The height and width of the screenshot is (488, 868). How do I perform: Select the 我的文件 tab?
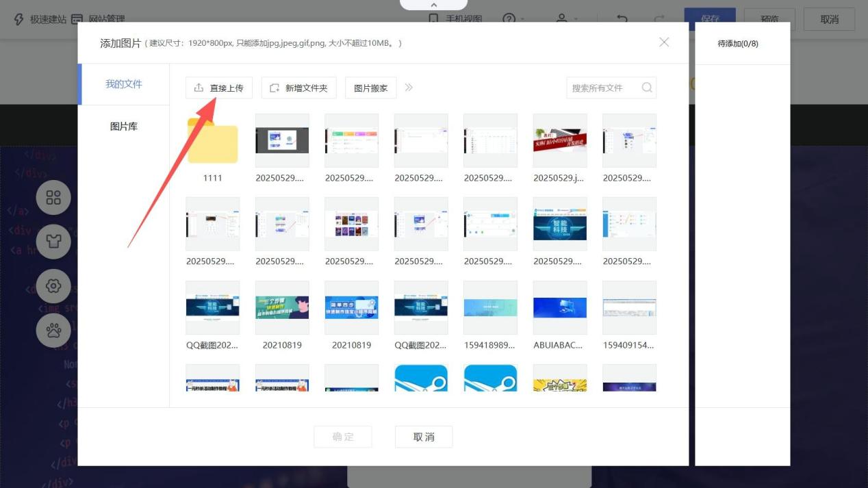tap(124, 84)
